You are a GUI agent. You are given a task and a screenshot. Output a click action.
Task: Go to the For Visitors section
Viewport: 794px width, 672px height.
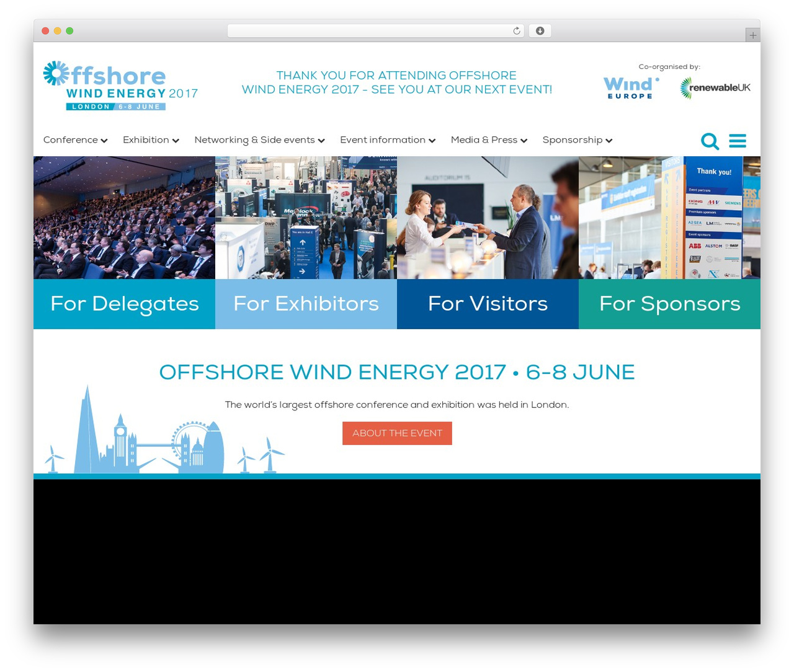coord(488,304)
